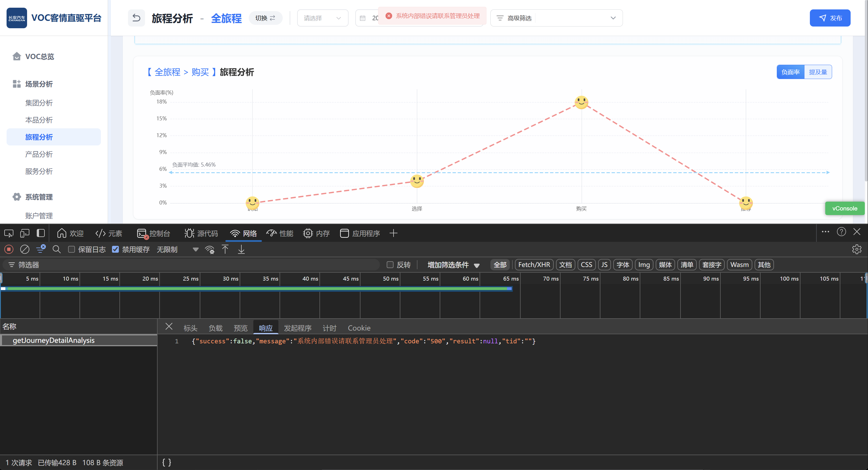Screen dimensions: 868x470
Task: Click the clear network log icon
Action: [25, 249]
